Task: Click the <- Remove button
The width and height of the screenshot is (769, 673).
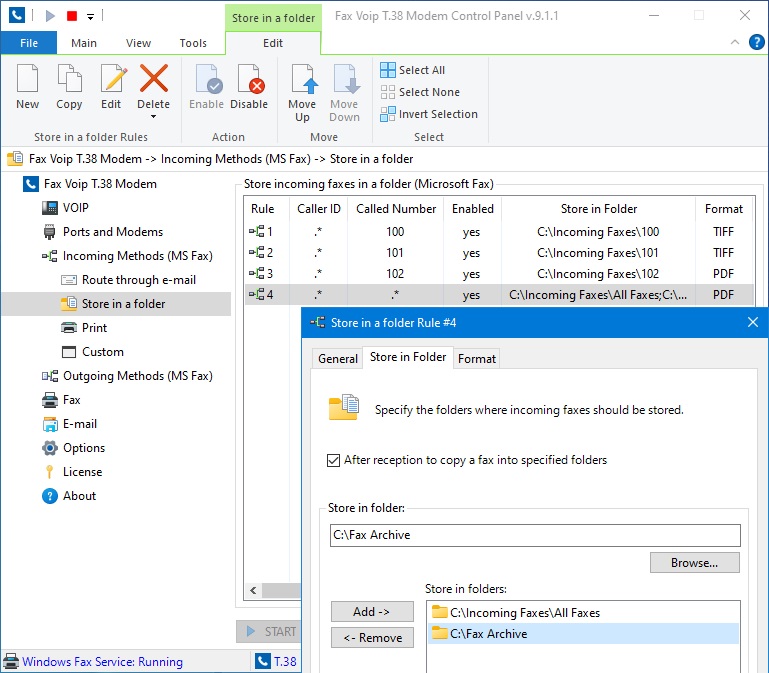Action: tap(372, 638)
